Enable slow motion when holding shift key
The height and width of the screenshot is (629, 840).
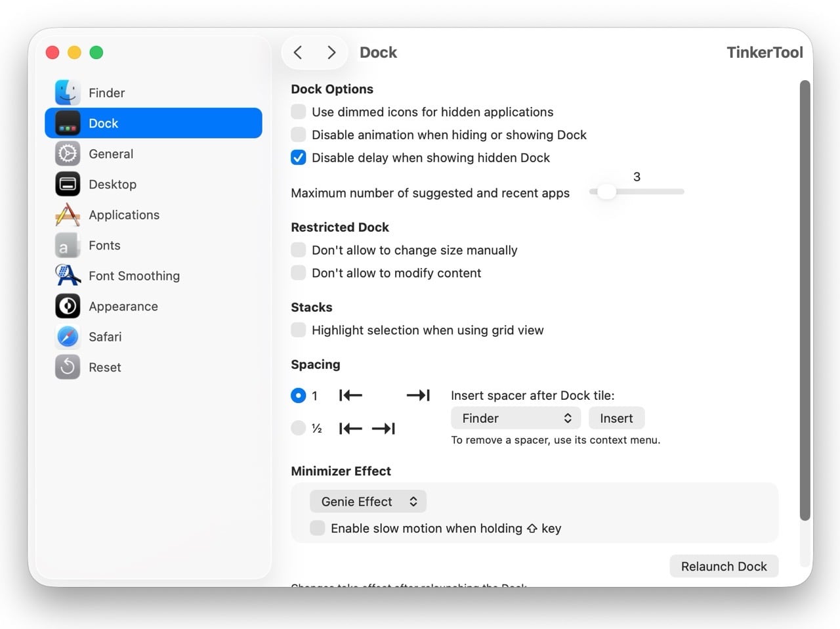click(318, 527)
